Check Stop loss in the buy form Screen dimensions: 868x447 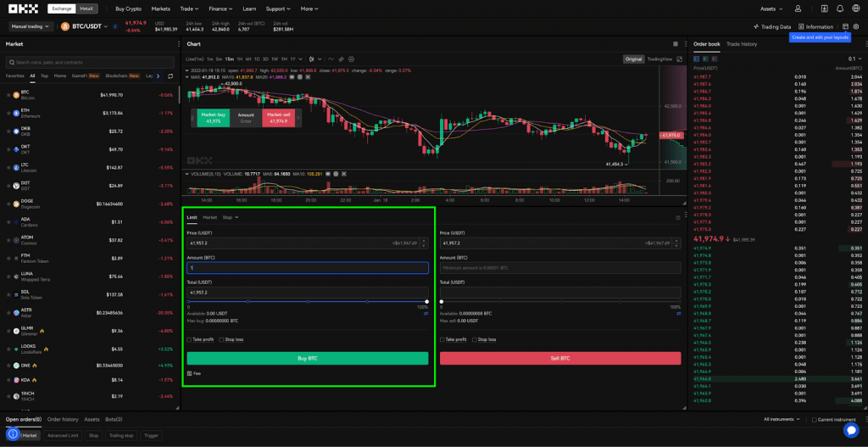(x=220, y=339)
